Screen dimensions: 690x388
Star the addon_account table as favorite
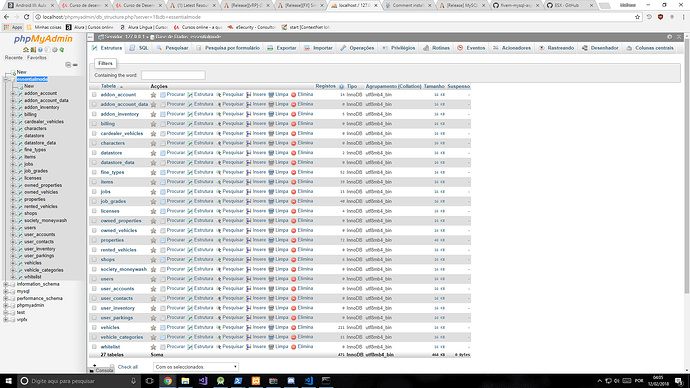pos(153,95)
